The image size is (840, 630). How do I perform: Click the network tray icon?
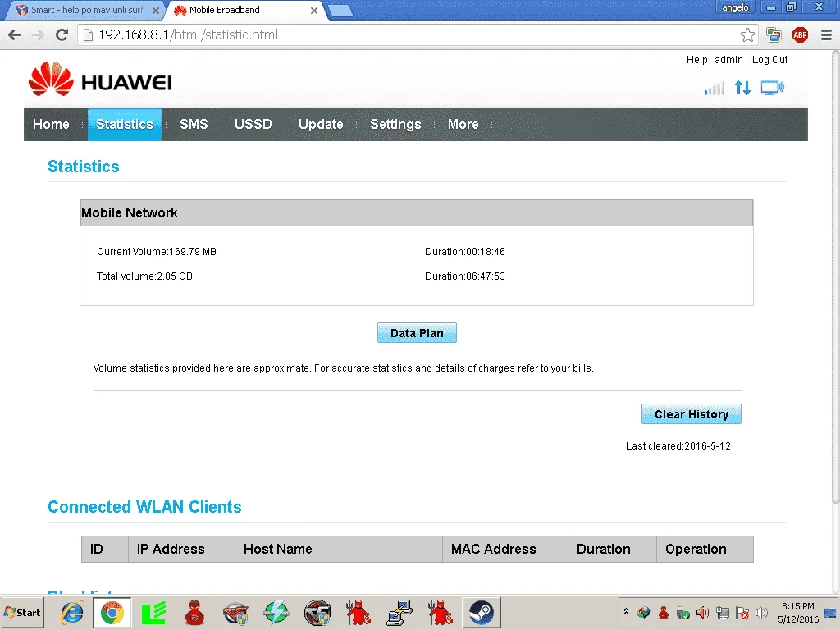pos(722,612)
